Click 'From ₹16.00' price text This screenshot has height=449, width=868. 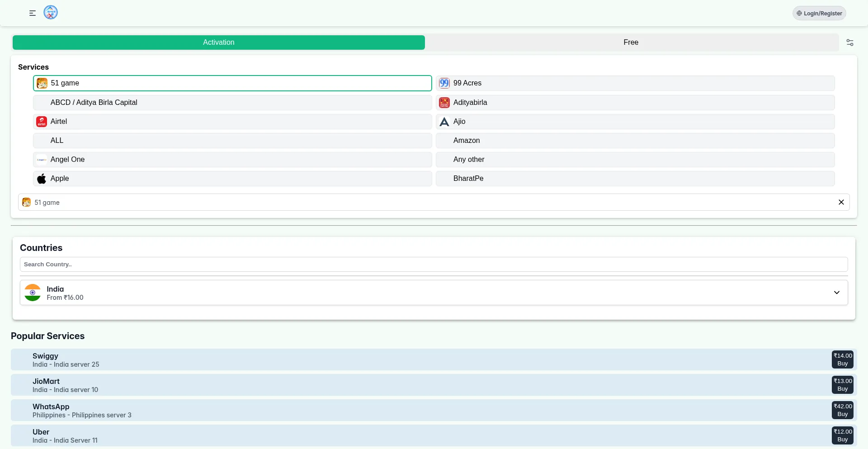click(65, 298)
